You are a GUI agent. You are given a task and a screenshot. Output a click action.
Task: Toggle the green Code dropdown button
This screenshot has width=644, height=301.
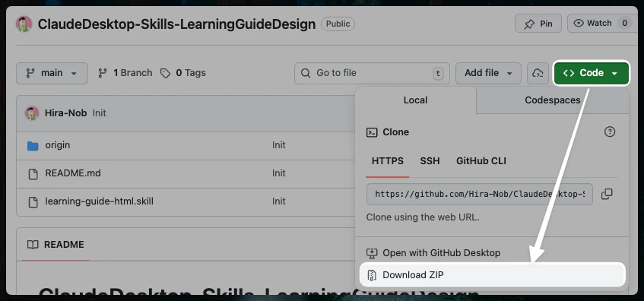[592, 73]
